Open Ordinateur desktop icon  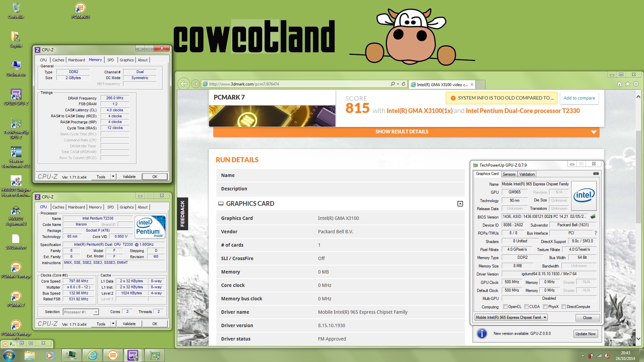tap(16, 68)
